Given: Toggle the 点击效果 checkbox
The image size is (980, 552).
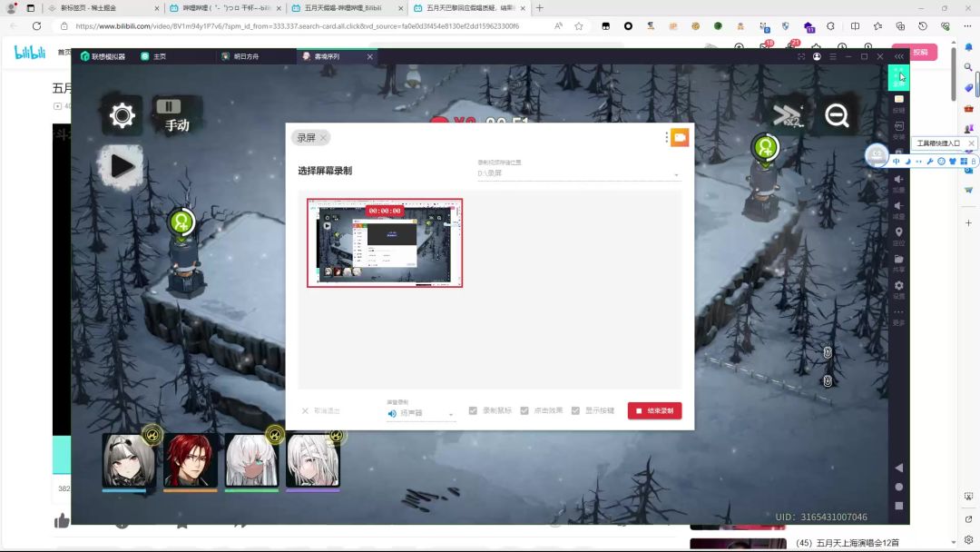Looking at the screenshot, I should (524, 411).
